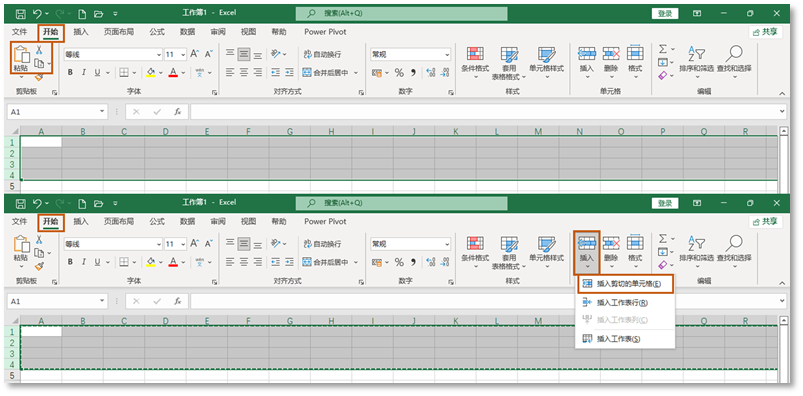
Task: Click yellow fill color button in lower window
Action: coord(151,262)
